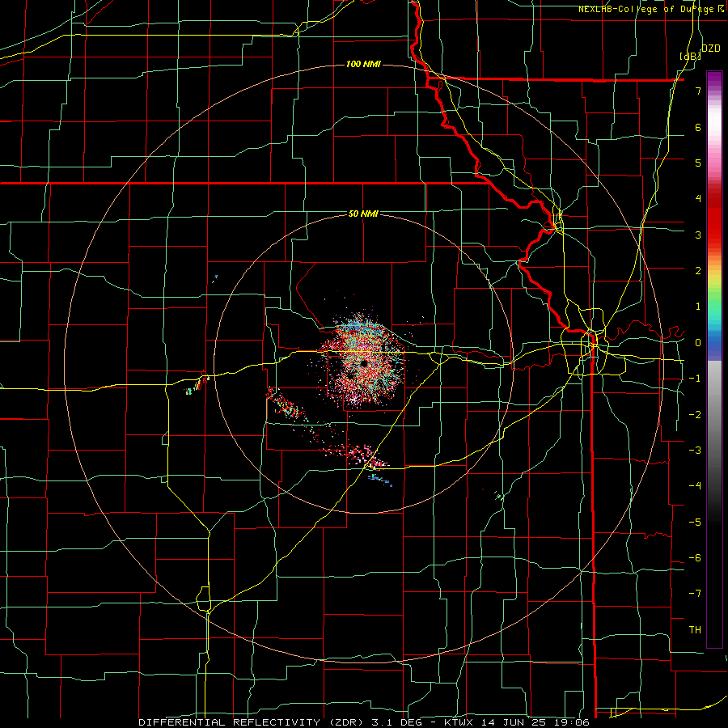
Task: Click the small blue echo streak below the pink cluster
Action: pos(380,480)
